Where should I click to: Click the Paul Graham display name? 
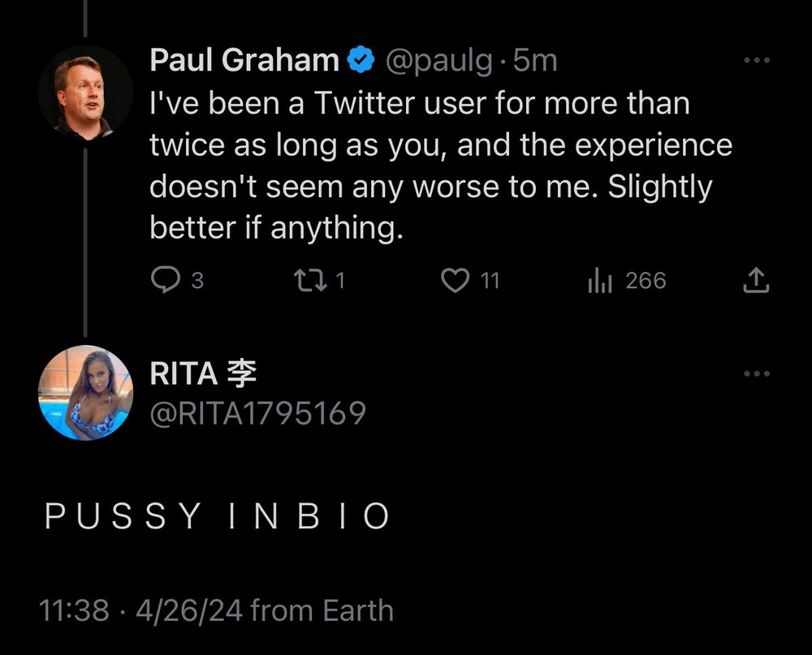(244, 60)
